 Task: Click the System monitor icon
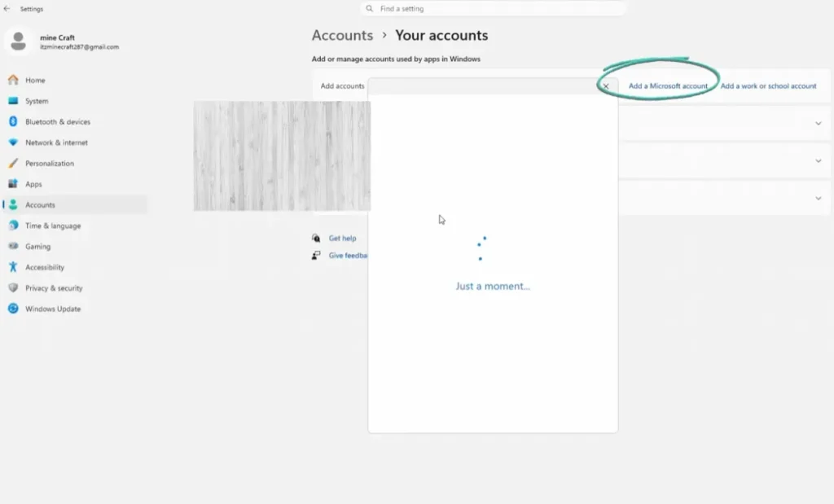pyautogui.click(x=13, y=100)
